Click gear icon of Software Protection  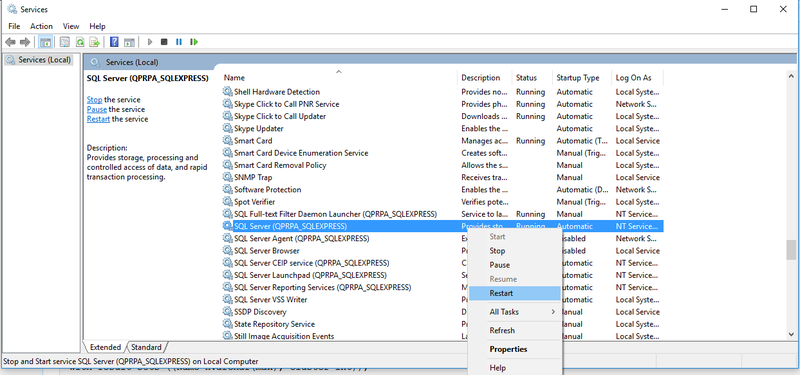[x=228, y=190]
